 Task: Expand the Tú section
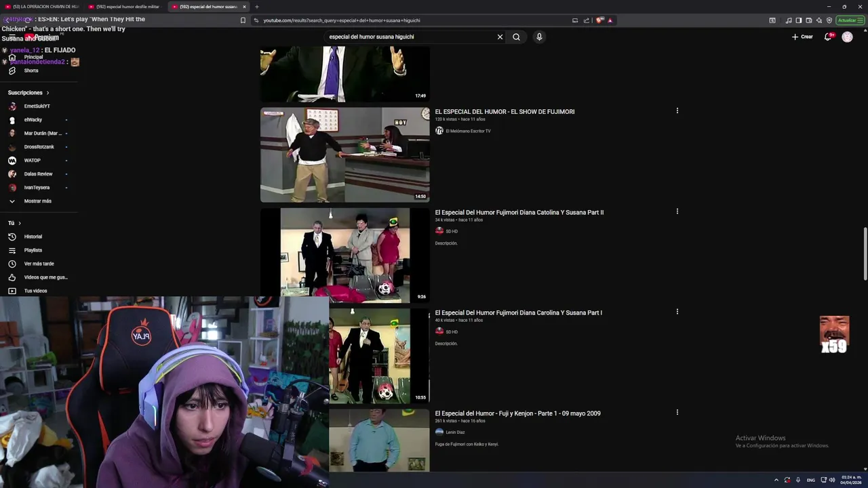point(14,223)
